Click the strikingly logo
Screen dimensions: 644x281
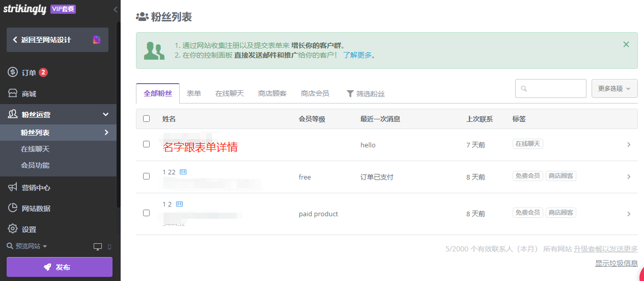(25, 9)
